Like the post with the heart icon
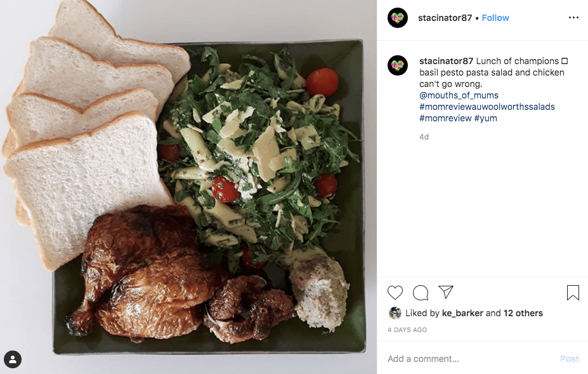The height and width of the screenshot is (374, 588). click(395, 293)
